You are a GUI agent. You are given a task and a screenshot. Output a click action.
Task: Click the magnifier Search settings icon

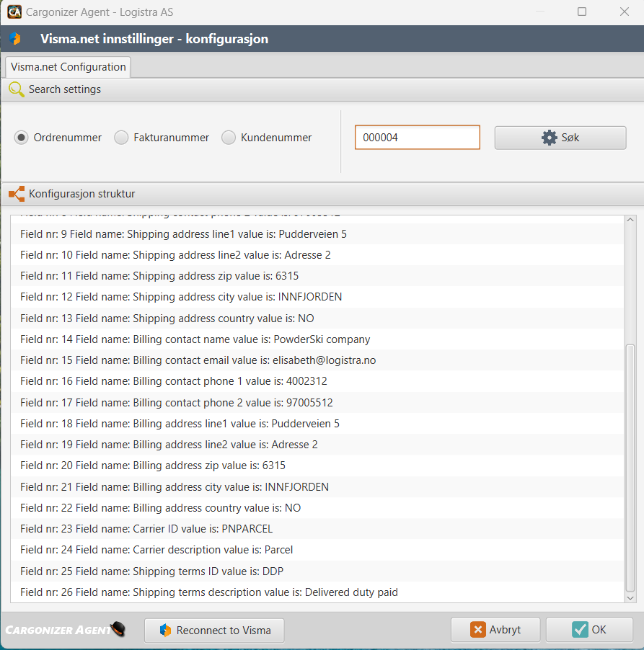click(16, 89)
